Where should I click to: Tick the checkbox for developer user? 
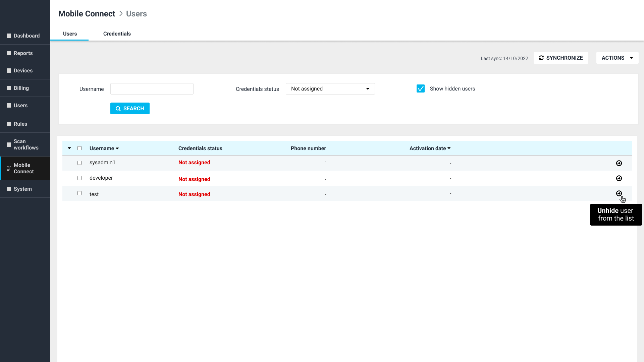(x=79, y=178)
